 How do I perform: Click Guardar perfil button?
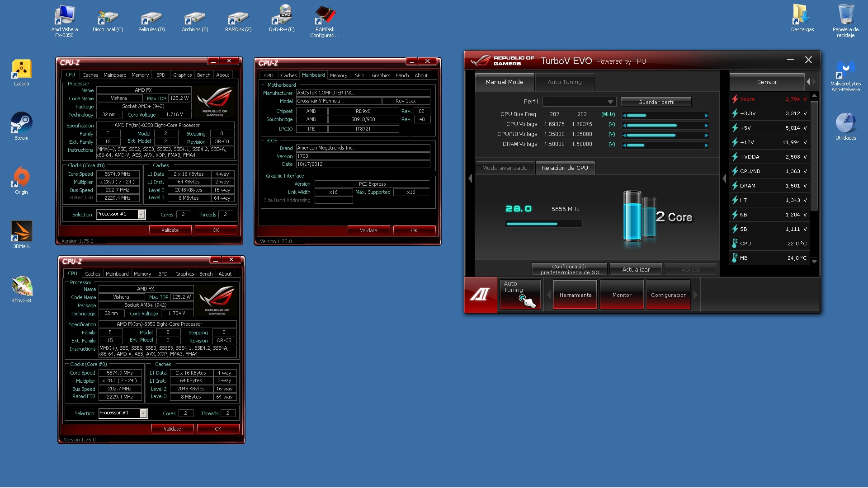pos(656,102)
